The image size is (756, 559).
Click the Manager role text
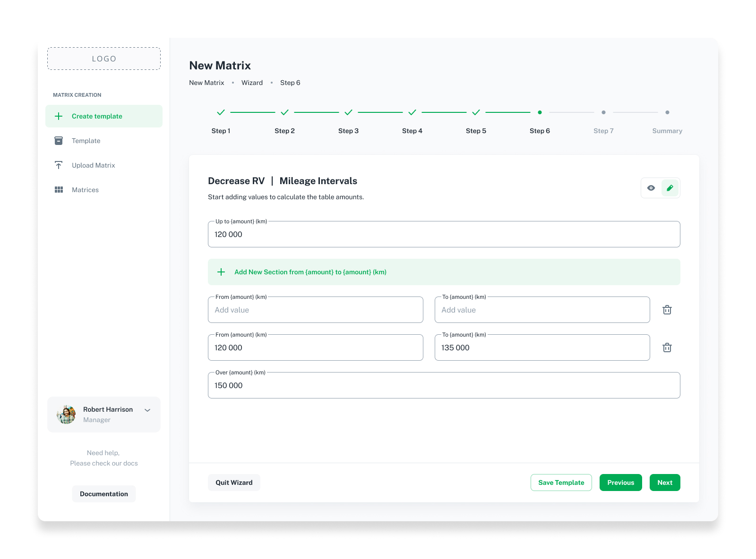pos(97,420)
